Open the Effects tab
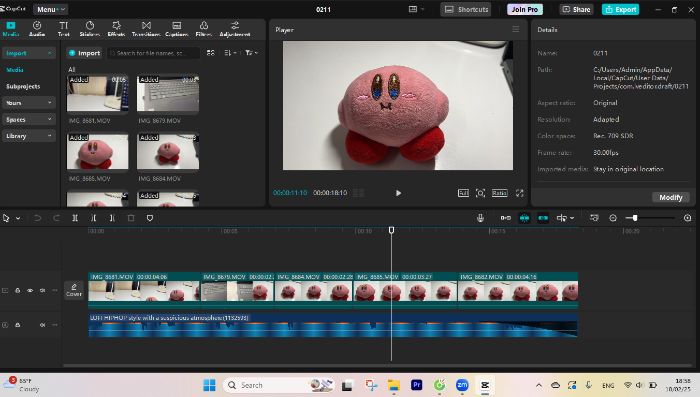The height and width of the screenshot is (397, 700). [116, 29]
